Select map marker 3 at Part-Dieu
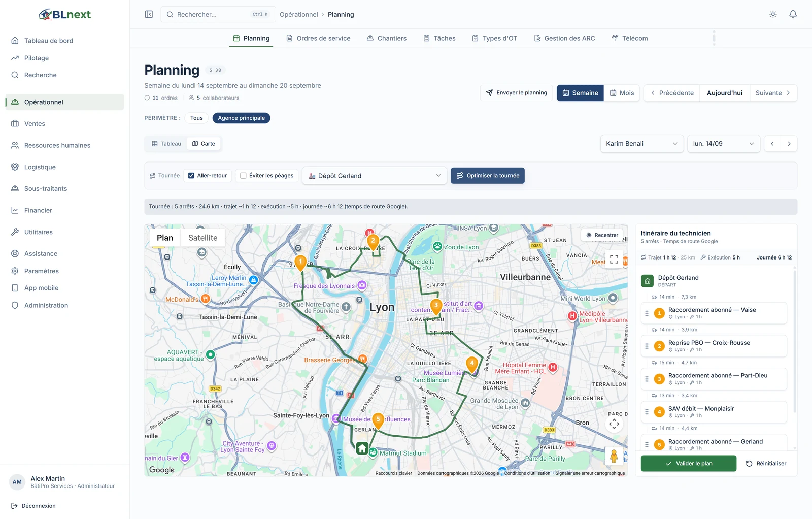This screenshot has height=519, width=812. [x=436, y=306]
